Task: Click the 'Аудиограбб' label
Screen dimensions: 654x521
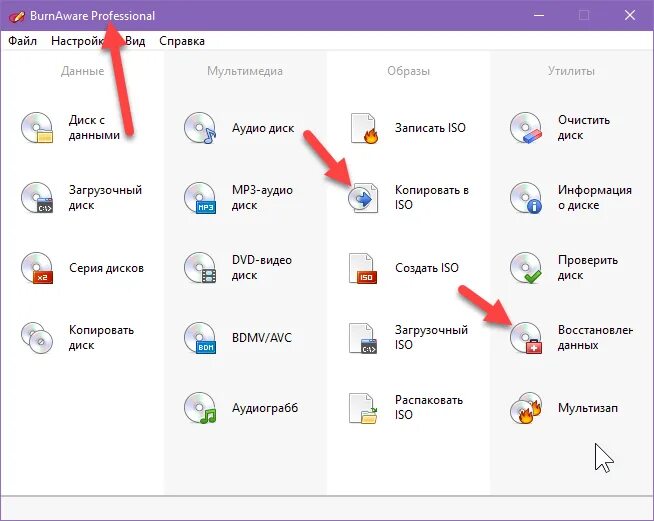Action: [x=265, y=408]
